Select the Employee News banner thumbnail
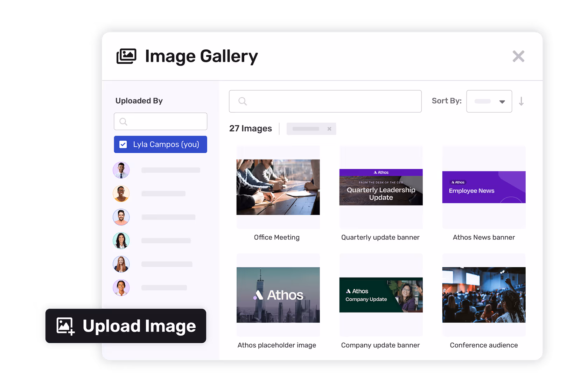The width and height of the screenshot is (588, 392). pos(484,187)
